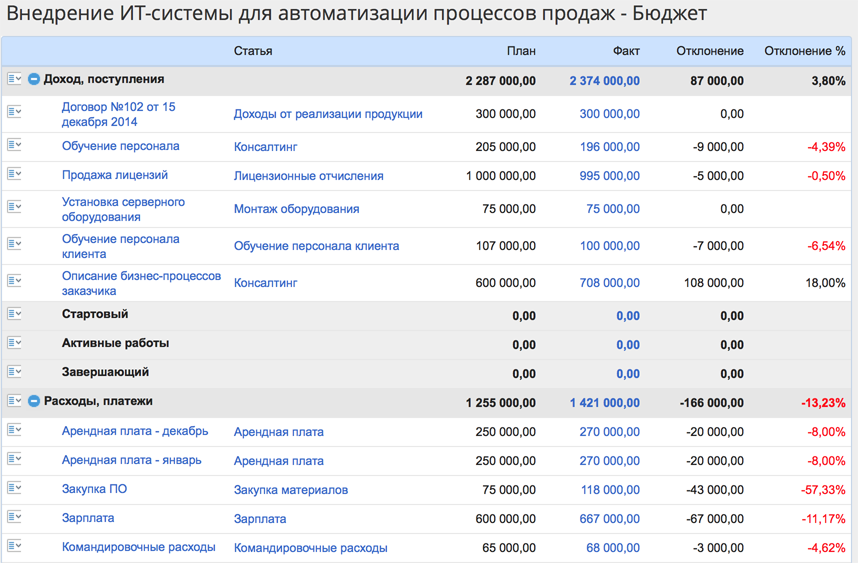Click article Монтаж оборудования

296,209
